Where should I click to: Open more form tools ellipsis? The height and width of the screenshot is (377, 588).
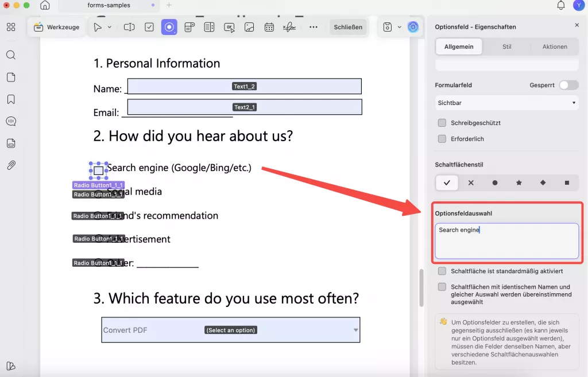[x=314, y=27]
